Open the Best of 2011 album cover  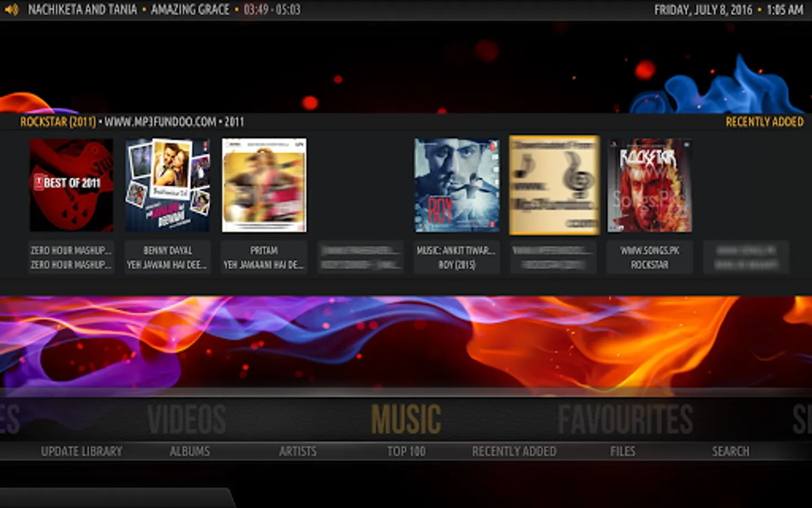coord(72,185)
